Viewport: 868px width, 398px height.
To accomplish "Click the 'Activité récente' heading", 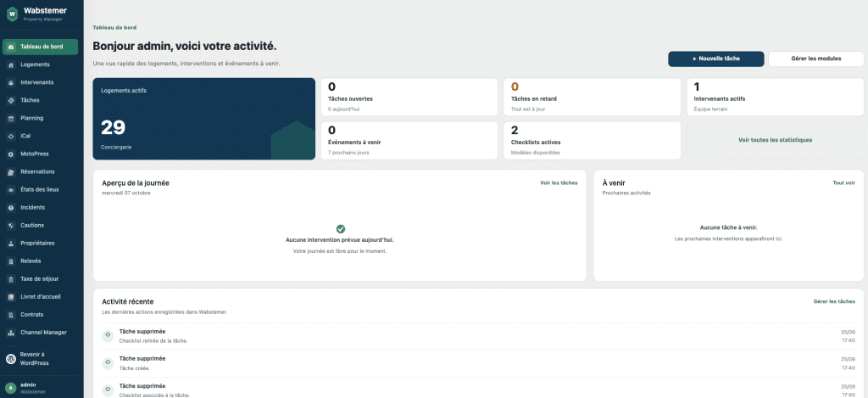I will [128, 301].
